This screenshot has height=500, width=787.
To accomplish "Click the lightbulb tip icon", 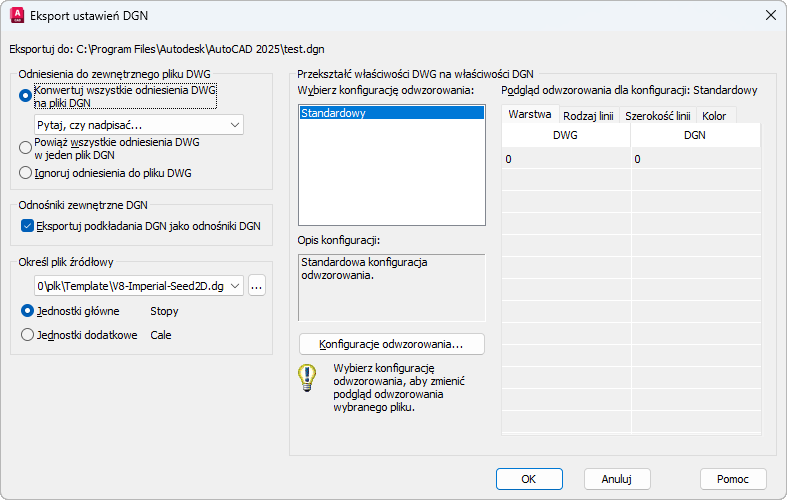I will (306, 378).
